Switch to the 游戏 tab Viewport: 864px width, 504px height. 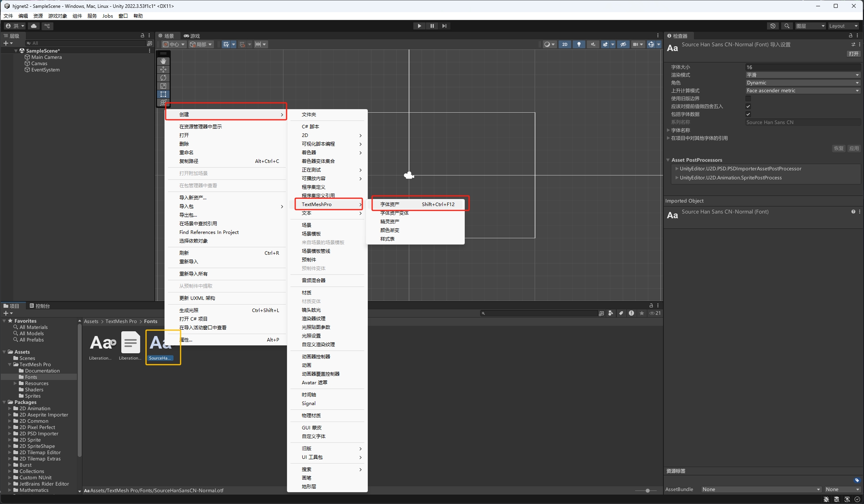click(192, 36)
